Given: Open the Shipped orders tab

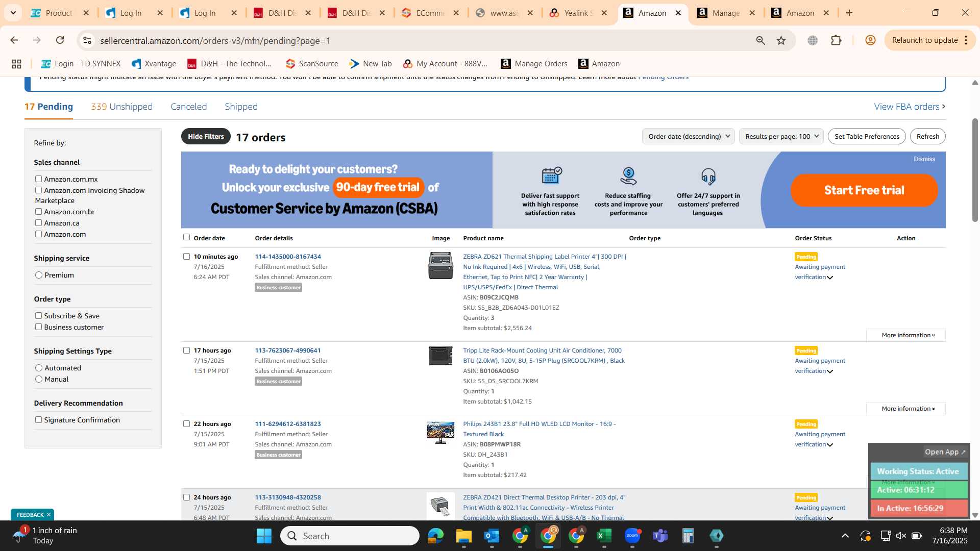Looking at the screenshot, I should (x=241, y=107).
